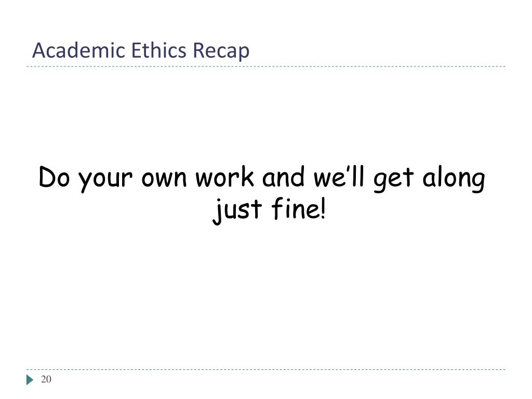The height and width of the screenshot is (399, 532).
Task: Click the slide number 20
Action: 46,379
